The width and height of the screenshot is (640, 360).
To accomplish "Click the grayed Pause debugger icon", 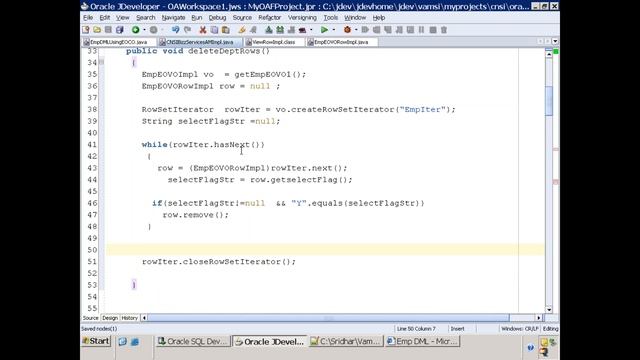I will click(x=421, y=30).
